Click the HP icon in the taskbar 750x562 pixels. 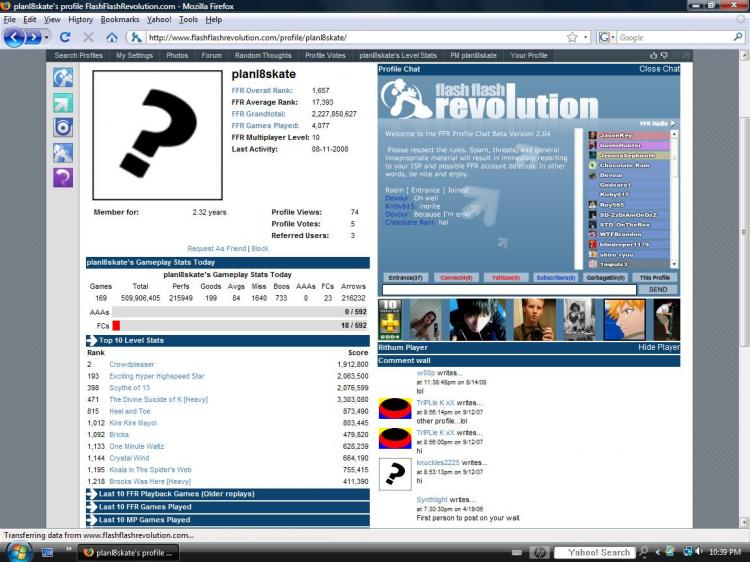coord(539,552)
